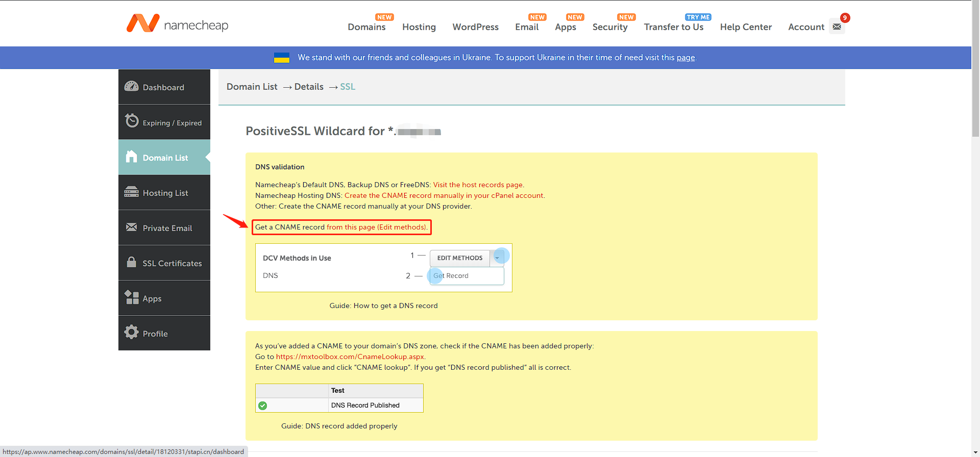The width and height of the screenshot is (980, 457).
Task: Open Expiring / Expired sidebar section
Action: click(x=164, y=122)
